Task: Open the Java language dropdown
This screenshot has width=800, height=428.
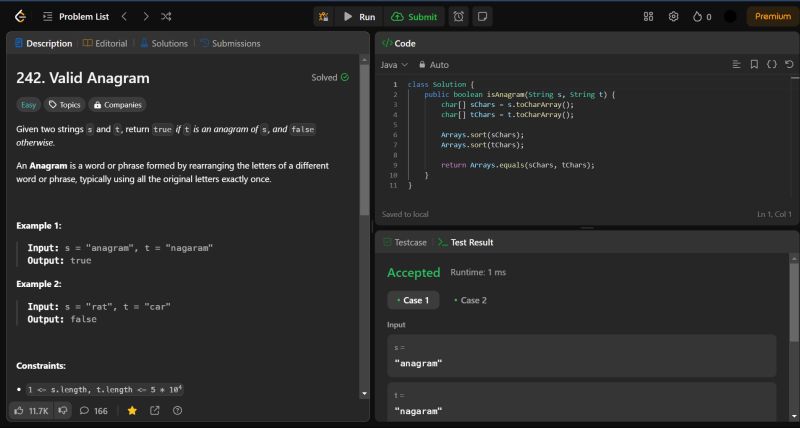Action: tap(394, 64)
